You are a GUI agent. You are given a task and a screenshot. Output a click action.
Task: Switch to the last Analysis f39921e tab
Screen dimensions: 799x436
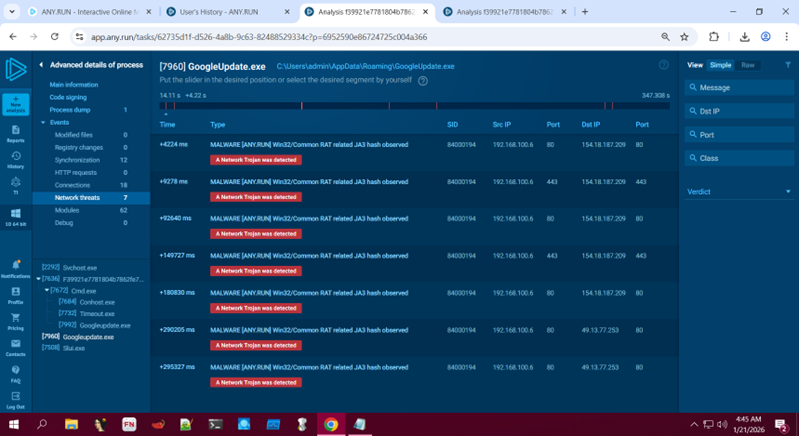(x=505, y=12)
